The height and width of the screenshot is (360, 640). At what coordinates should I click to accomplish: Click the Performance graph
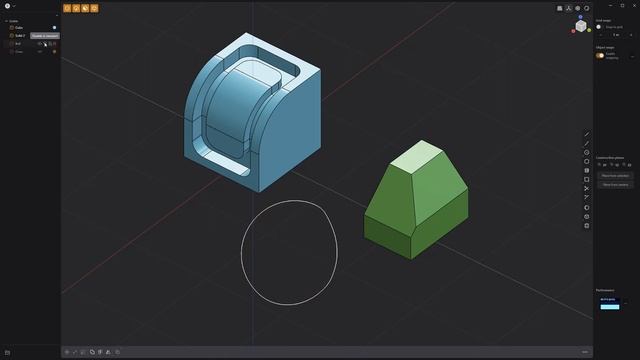[610, 304]
